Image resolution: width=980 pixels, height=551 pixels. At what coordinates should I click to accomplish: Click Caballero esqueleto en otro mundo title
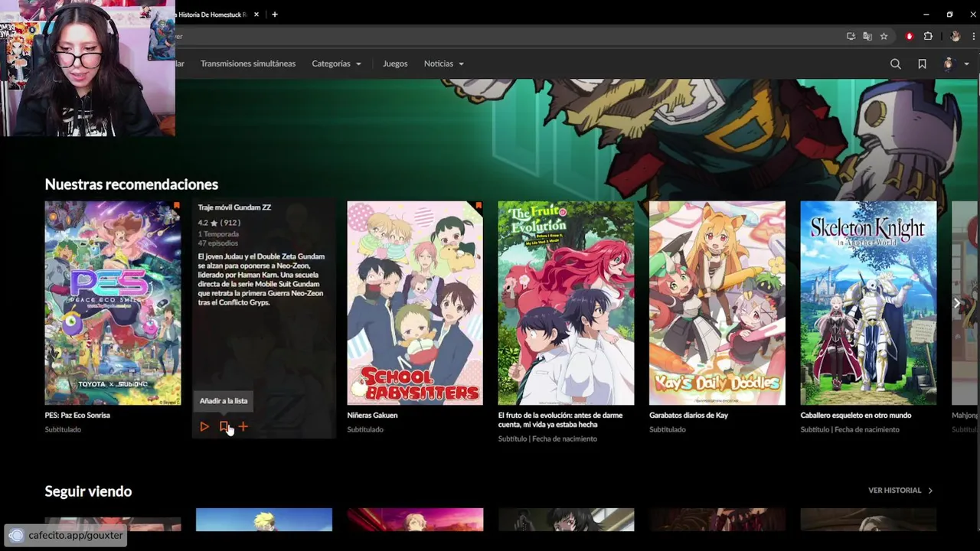pos(856,416)
